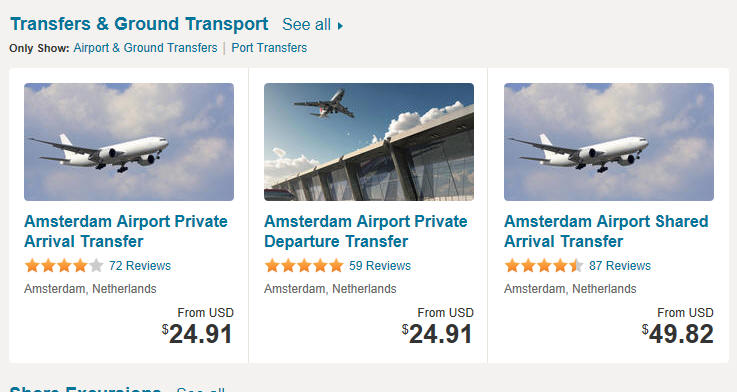Expand arrow next to See all
The image size is (737, 392).
coord(340,25)
